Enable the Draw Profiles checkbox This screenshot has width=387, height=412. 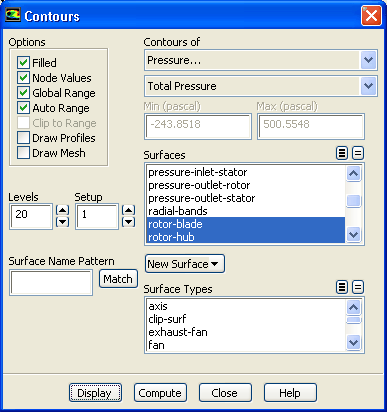point(23,138)
